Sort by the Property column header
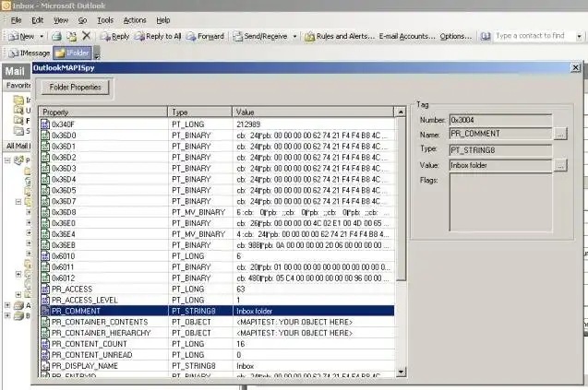Image resolution: width=588 pixels, height=390 pixels. tap(103, 112)
